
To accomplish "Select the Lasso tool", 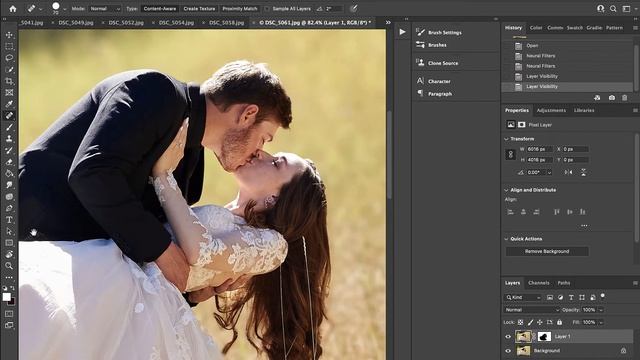I will click(9, 58).
